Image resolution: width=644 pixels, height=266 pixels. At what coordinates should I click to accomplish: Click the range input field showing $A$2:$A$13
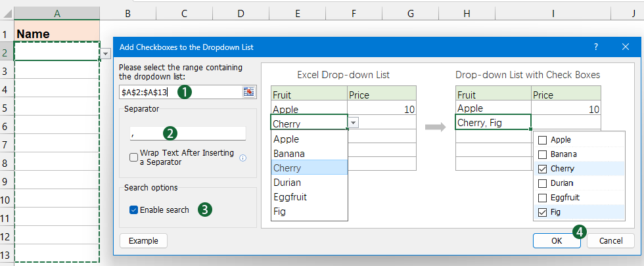point(181,92)
